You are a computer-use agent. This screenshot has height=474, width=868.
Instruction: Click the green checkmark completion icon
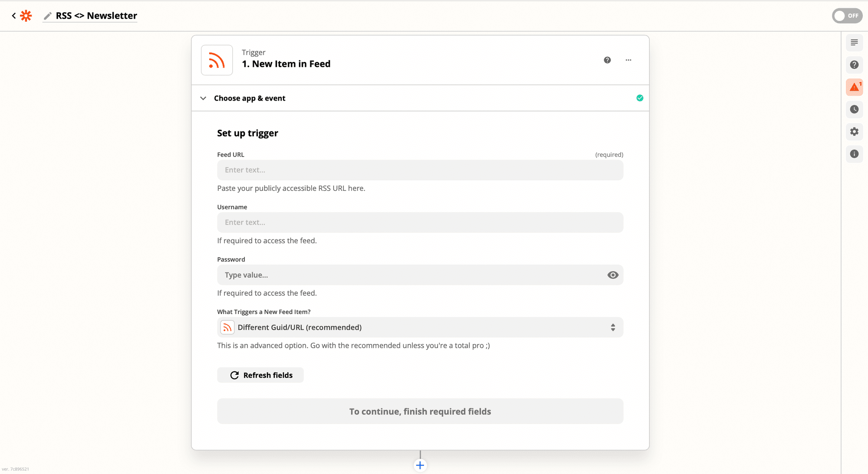pyautogui.click(x=640, y=98)
